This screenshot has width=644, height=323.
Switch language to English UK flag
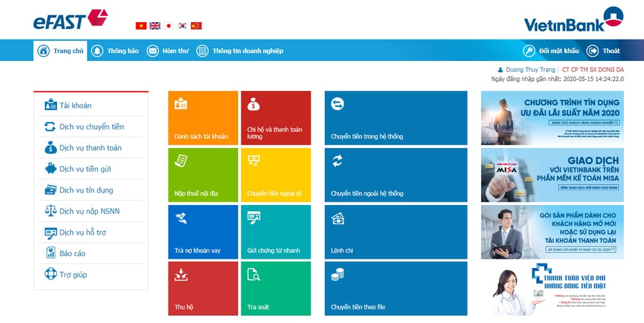pyautogui.click(x=155, y=26)
